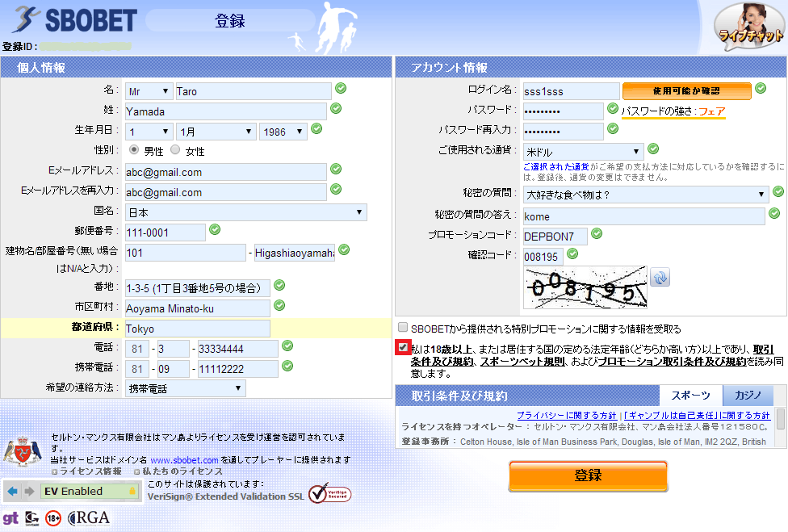Click the SBOBET logo
The width and height of the screenshot is (788, 532).
(75, 20)
